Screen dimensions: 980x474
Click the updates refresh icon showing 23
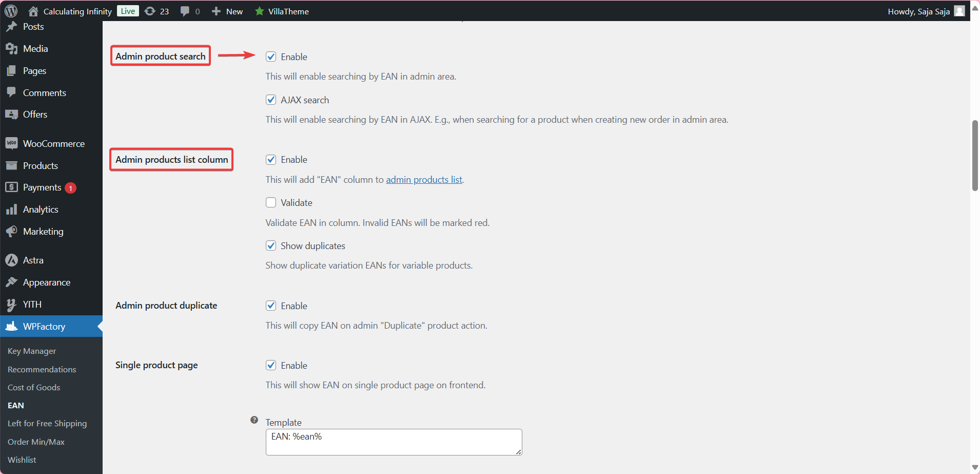pos(149,11)
